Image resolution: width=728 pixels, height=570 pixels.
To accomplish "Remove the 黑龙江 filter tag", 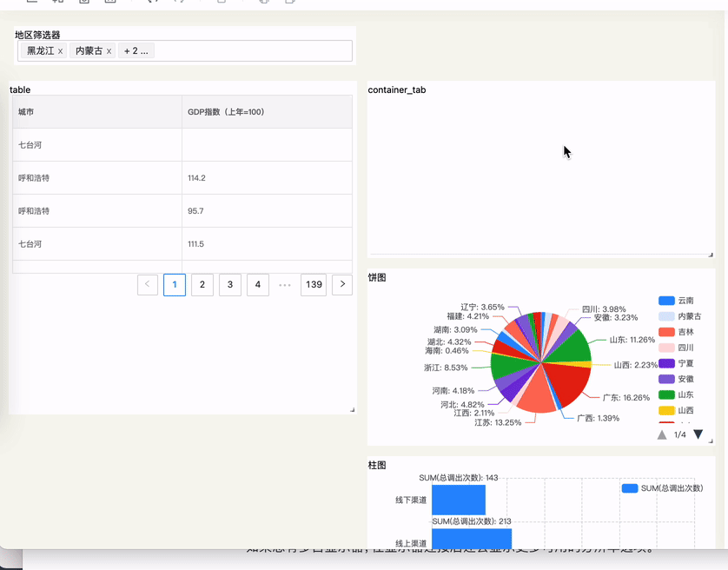I will [59, 50].
